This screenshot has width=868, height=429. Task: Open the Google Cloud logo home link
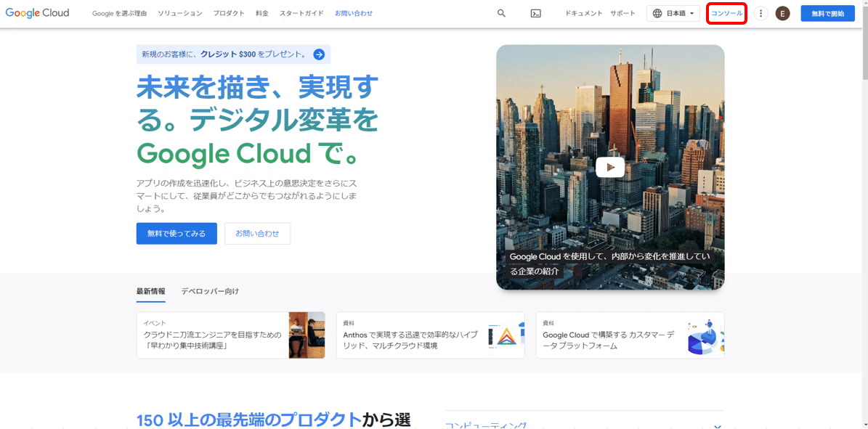tap(37, 13)
